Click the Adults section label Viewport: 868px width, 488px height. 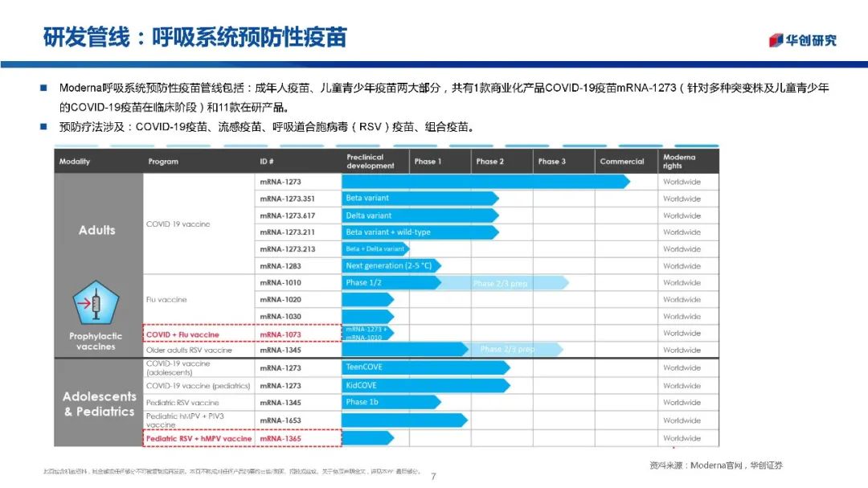tap(97, 230)
